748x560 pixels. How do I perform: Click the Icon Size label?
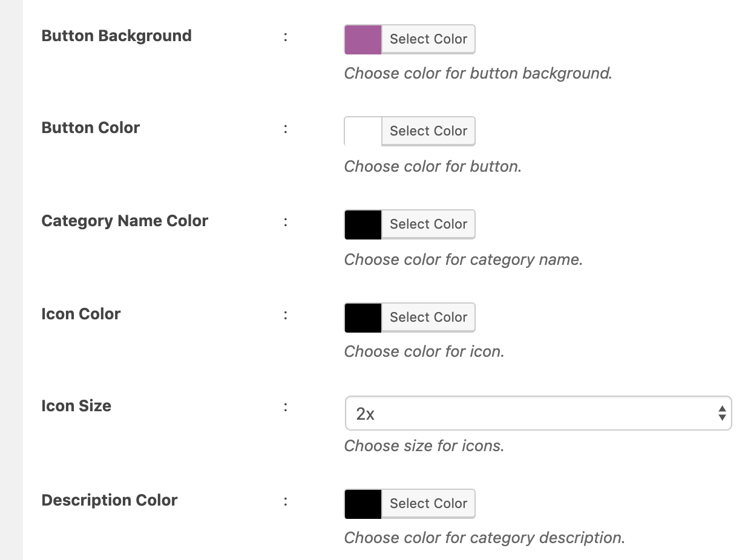click(76, 406)
